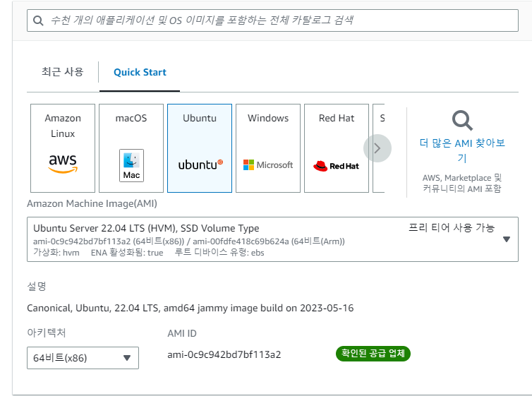
Task: Open the 64비트(x86) architecture dropdown
Action: tap(83, 358)
